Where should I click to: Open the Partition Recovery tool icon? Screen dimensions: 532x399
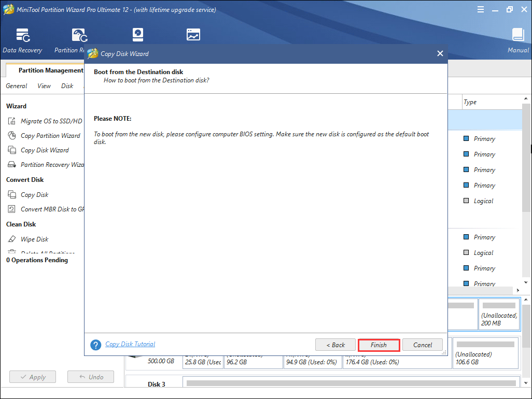[x=79, y=35]
